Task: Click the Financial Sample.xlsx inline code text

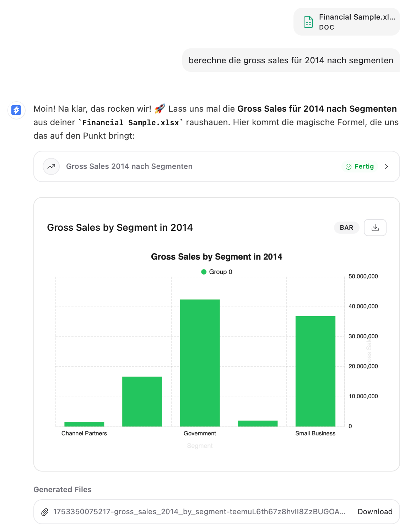Action: (131, 123)
